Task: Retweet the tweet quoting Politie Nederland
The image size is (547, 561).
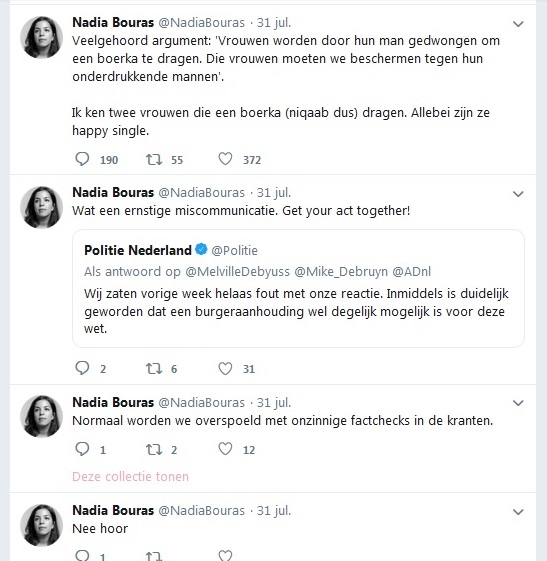Action: tap(154, 369)
